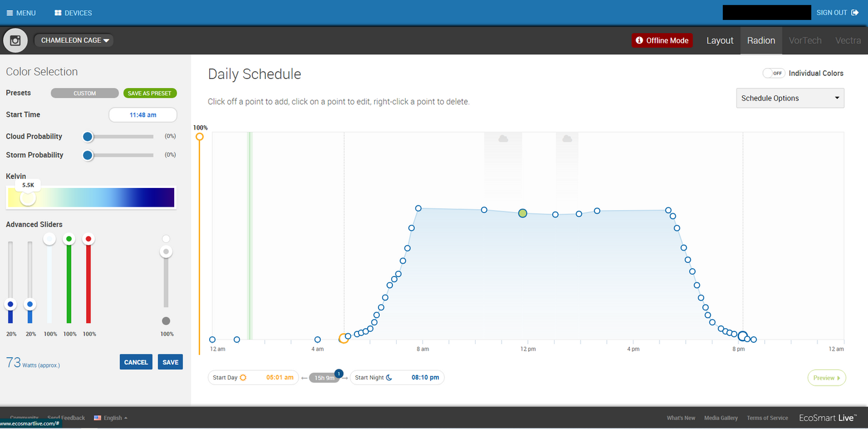Viewport: 868px width, 429px height.
Task: Click the camera icon beside Chameleon Cage
Action: pyautogui.click(x=16, y=40)
